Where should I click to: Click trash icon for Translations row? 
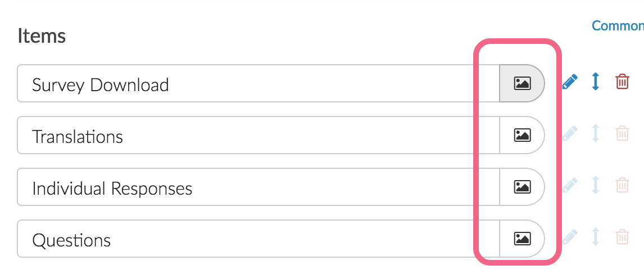point(622,133)
